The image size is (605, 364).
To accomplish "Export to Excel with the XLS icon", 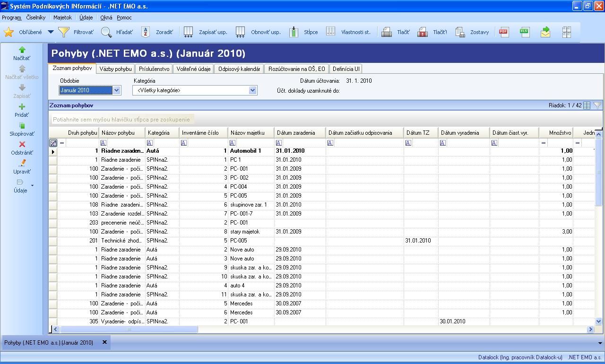I will click(524, 32).
